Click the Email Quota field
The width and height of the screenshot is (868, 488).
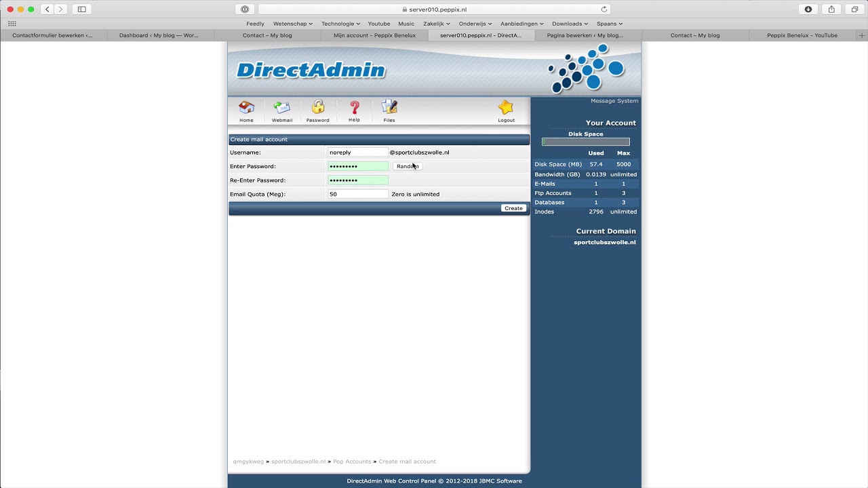pyautogui.click(x=357, y=194)
